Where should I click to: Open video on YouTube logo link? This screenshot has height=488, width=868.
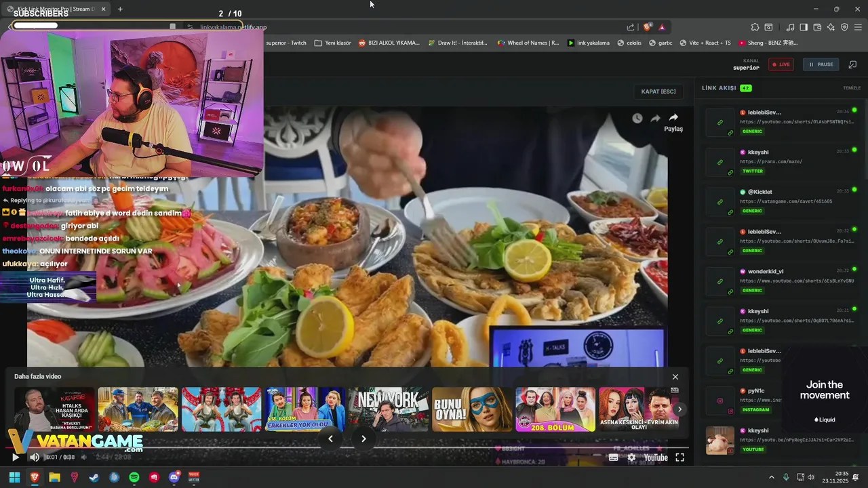(x=656, y=457)
